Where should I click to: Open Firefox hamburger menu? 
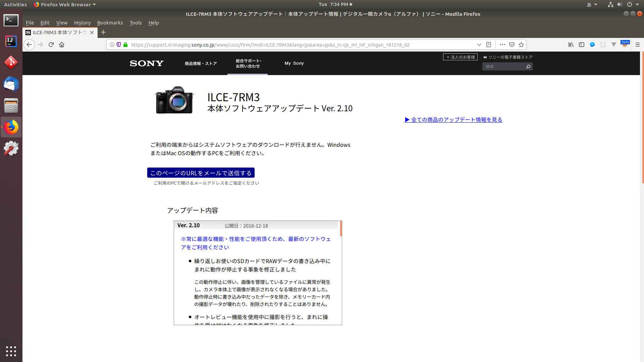pos(638,45)
